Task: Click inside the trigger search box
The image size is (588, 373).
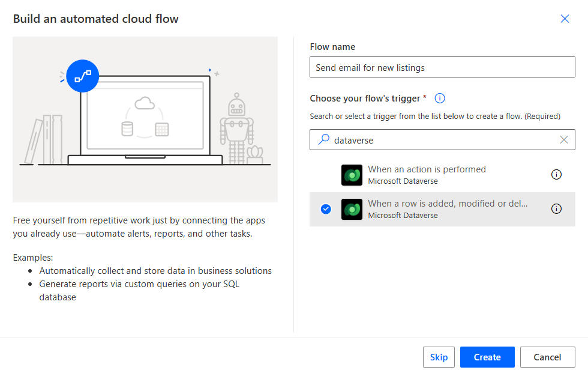Action: pos(442,139)
